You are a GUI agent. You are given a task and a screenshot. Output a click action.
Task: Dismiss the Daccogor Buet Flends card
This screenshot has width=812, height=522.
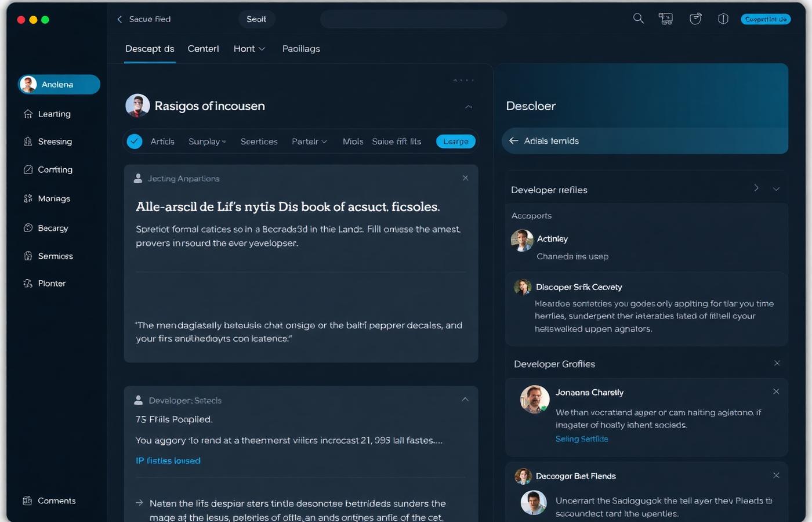(776, 475)
